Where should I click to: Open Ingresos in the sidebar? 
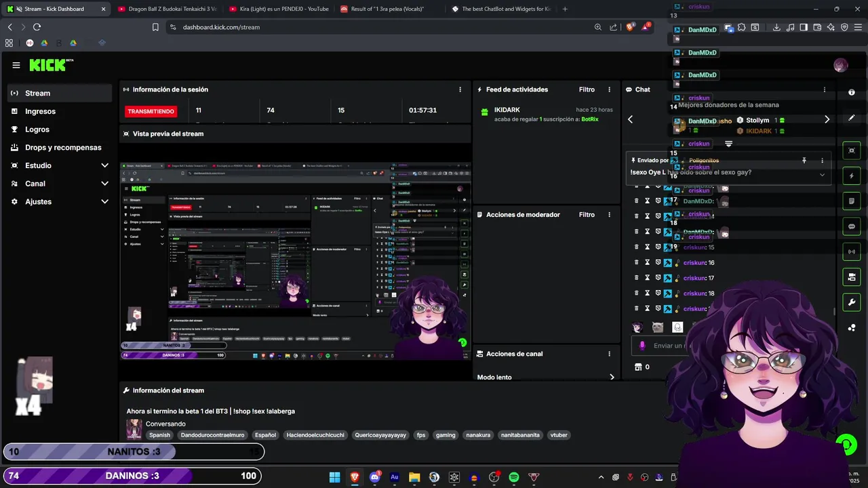pos(60,111)
